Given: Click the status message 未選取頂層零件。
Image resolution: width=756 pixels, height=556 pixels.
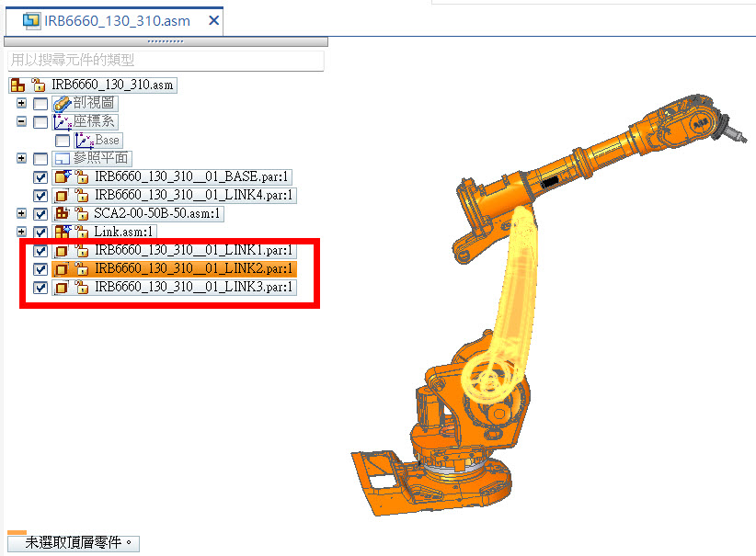Looking at the screenshot, I should point(79,543).
